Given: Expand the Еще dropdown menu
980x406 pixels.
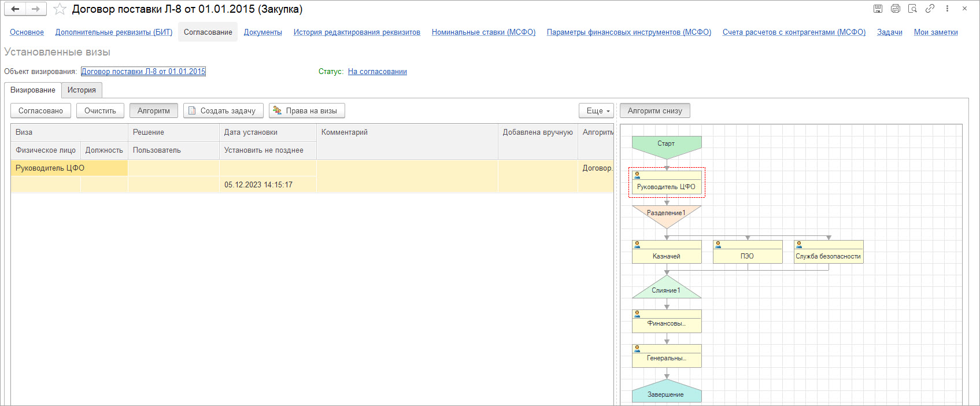Looking at the screenshot, I should tap(596, 110).
